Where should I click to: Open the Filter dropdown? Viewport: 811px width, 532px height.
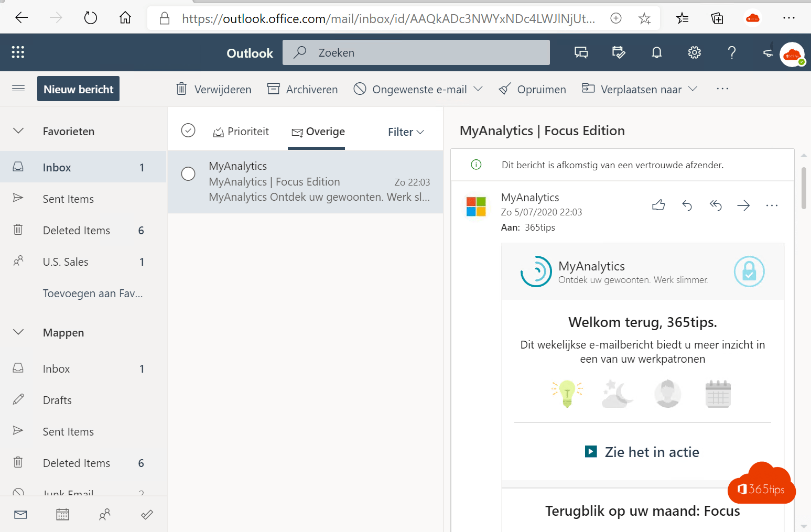[x=406, y=132]
